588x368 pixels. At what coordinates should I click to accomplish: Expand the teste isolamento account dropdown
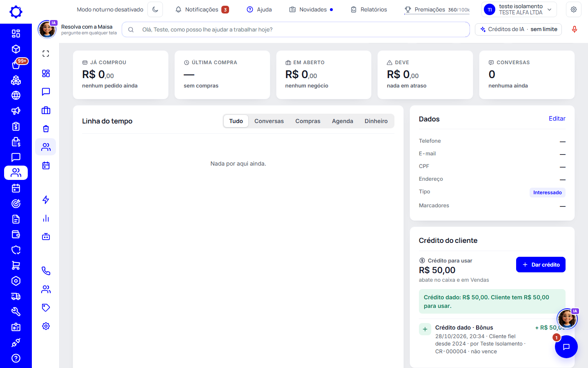[x=519, y=9]
